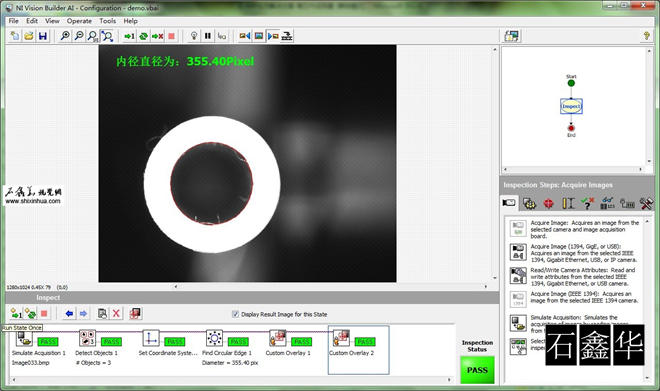Screen dimensions: 660x391
Task: Click the steps list horizontal scrollbar right arrow
Action: [449, 380]
